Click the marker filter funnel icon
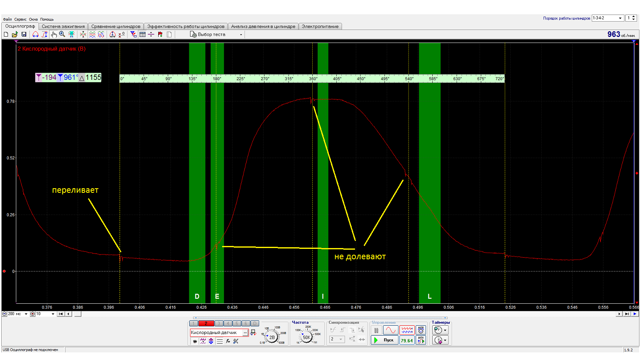Screen dimensions: 644x354 click(133, 34)
